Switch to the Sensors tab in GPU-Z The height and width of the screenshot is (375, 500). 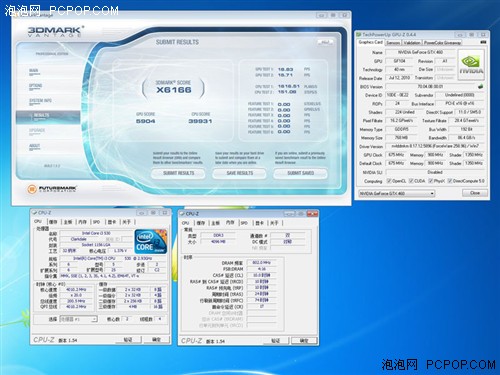coord(393,43)
